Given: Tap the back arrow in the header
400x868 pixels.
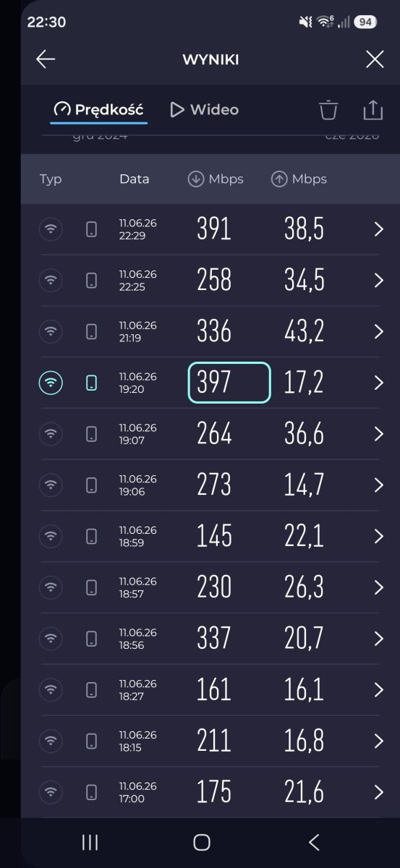Looking at the screenshot, I should pos(46,59).
